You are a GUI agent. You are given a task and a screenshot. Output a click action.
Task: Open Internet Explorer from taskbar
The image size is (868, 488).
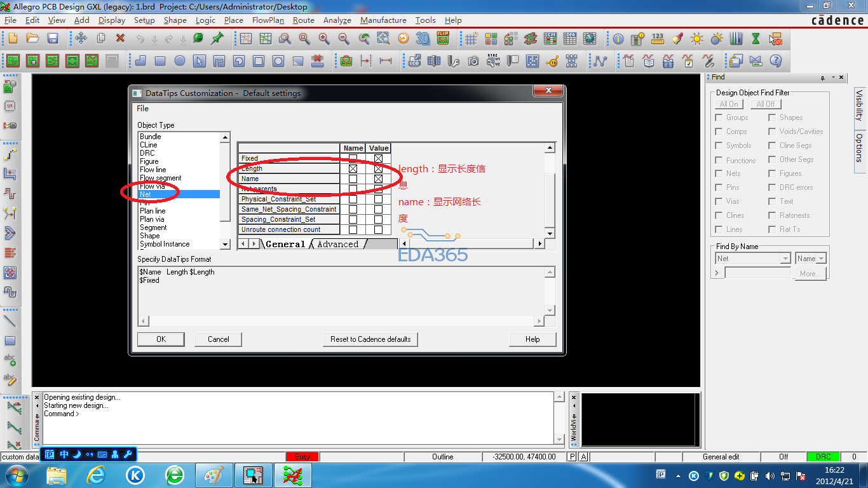96,475
